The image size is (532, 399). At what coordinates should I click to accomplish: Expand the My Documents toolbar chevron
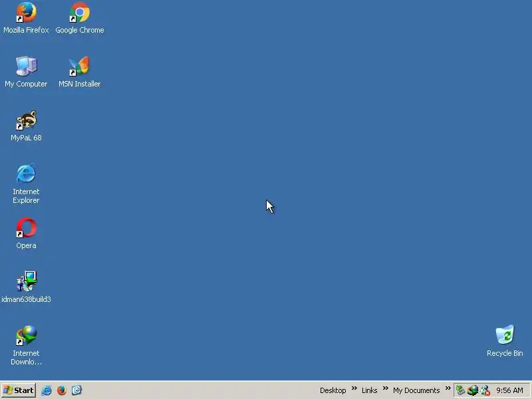pos(448,388)
